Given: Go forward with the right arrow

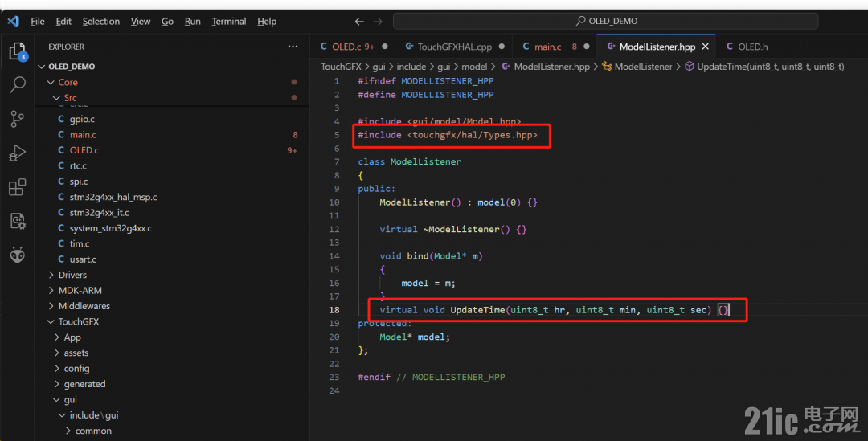Looking at the screenshot, I should pyautogui.click(x=378, y=22).
